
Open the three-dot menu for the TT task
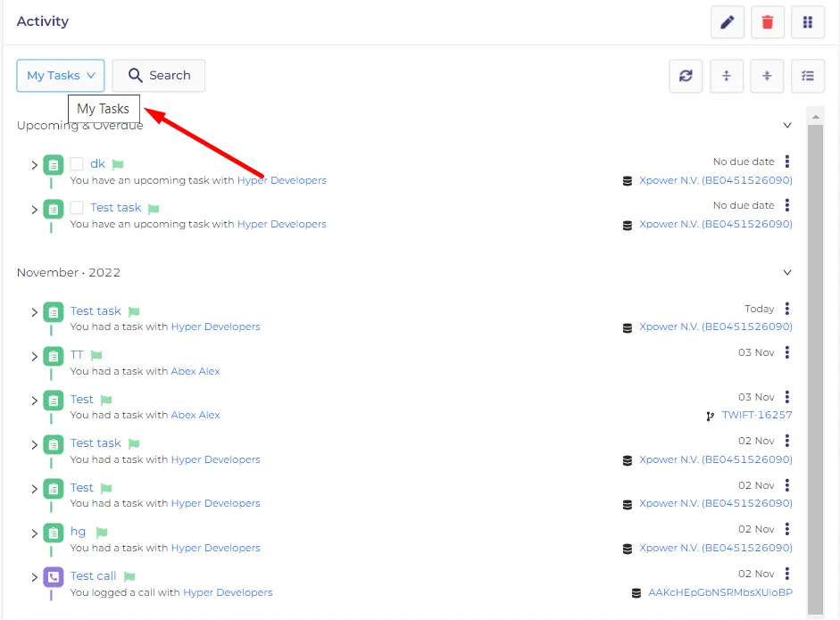[787, 352]
